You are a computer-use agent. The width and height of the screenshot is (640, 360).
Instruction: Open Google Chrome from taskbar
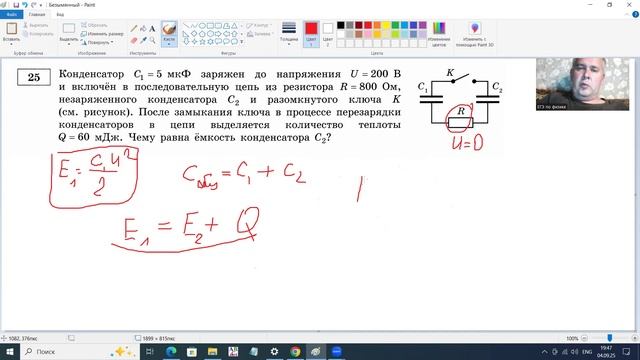tap(295, 351)
